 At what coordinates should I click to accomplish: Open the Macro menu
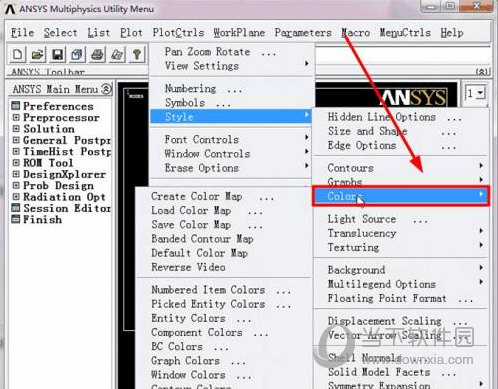pyautogui.click(x=356, y=33)
